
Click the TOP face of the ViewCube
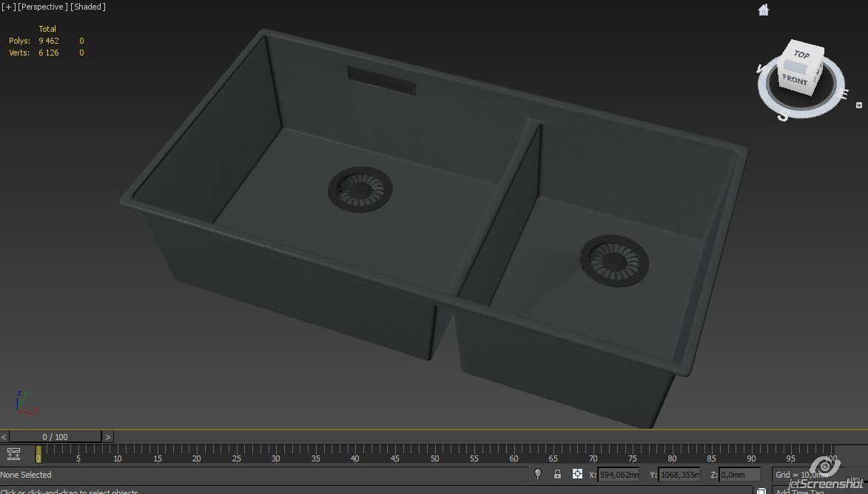tap(801, 54)
